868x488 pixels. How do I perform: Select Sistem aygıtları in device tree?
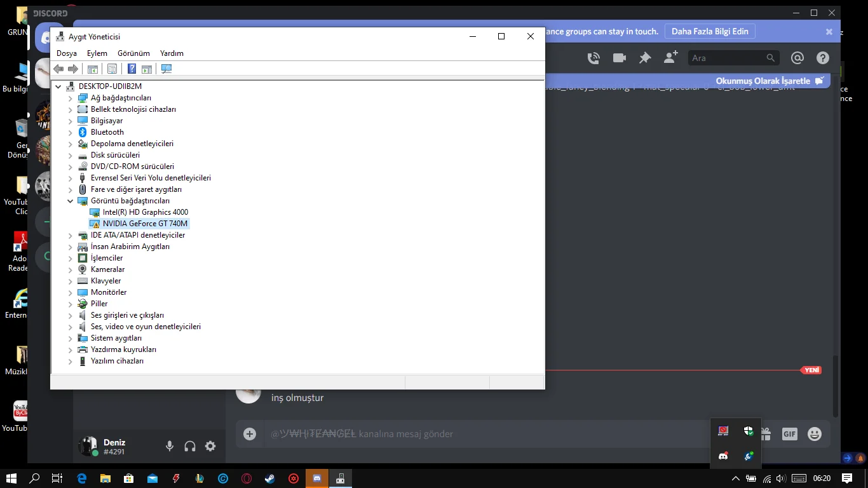(116, 338)
